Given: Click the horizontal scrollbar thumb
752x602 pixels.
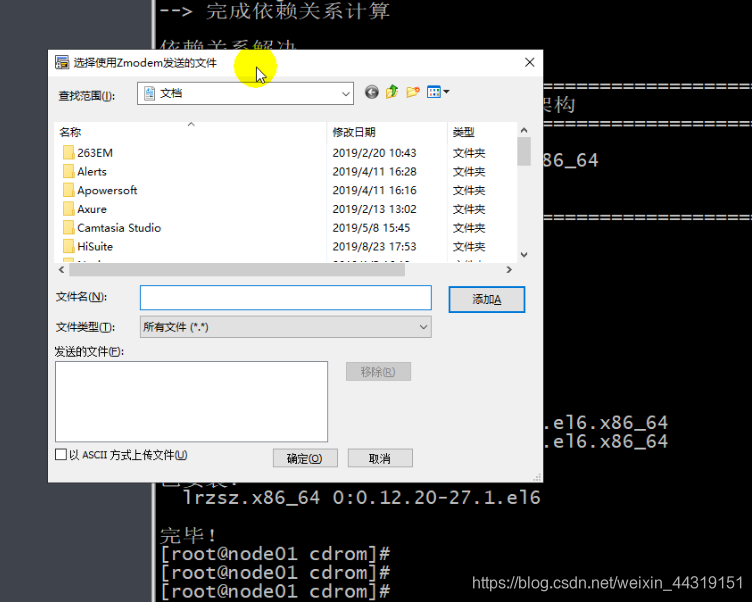Looking at the screenshot, I should click(237, 270).
